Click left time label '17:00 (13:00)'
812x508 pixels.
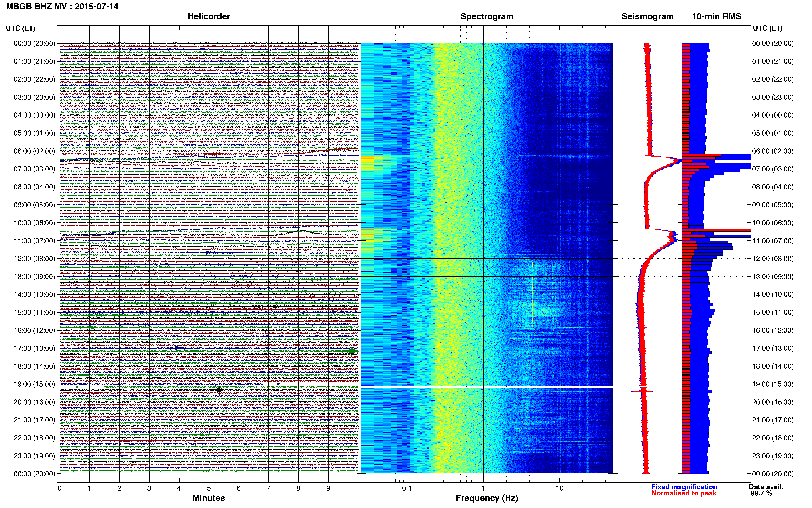pos(34,348)
